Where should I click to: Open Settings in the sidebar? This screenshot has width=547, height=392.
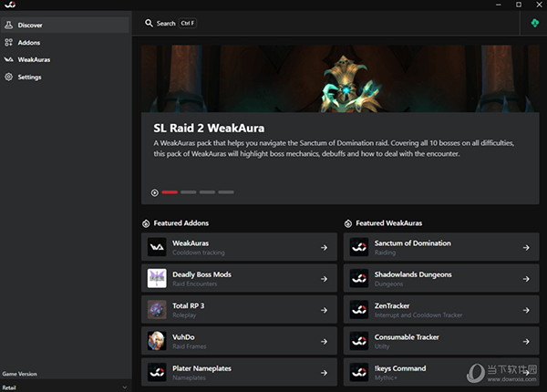point(65,77)
